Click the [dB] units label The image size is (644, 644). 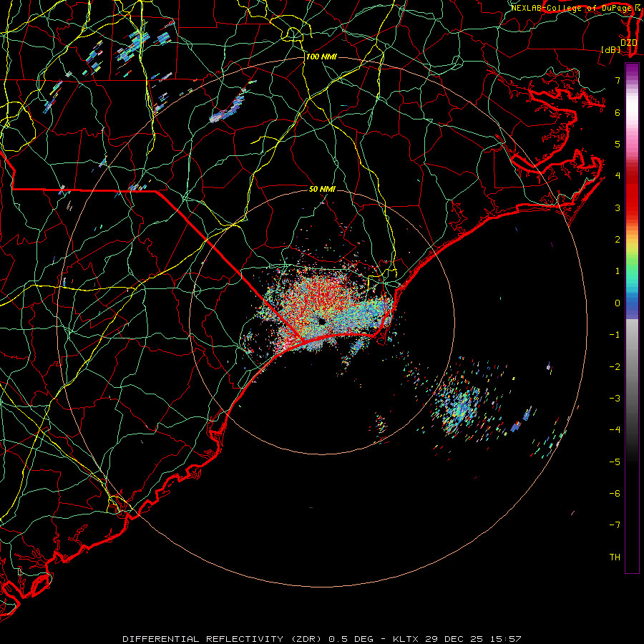click(x=611, y=49)
